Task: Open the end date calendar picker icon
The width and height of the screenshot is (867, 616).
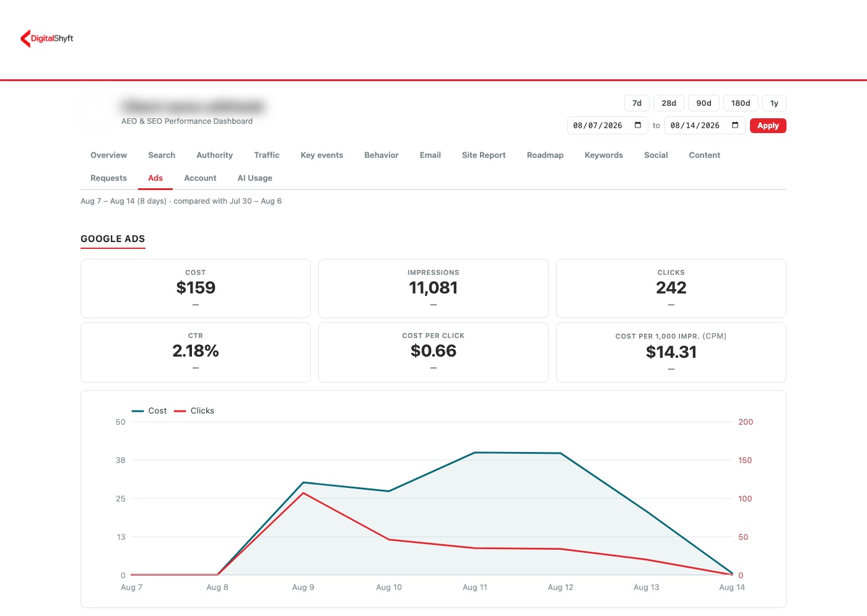Action: [735, 125]
